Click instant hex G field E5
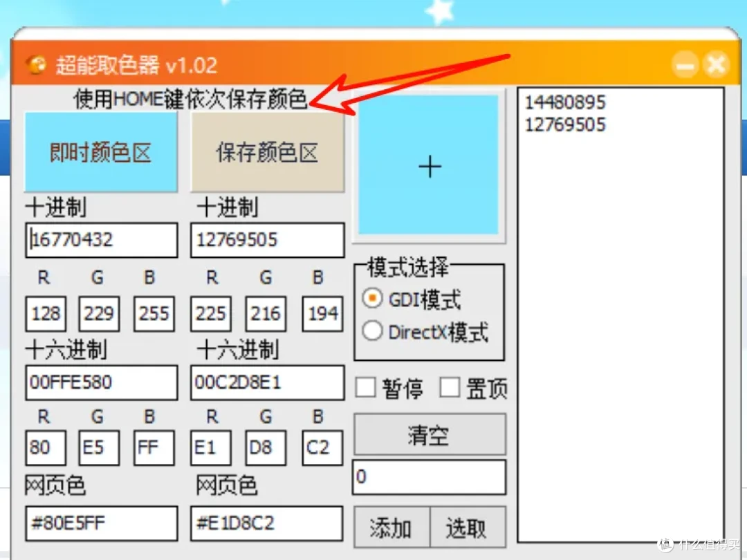 point(99,447)
